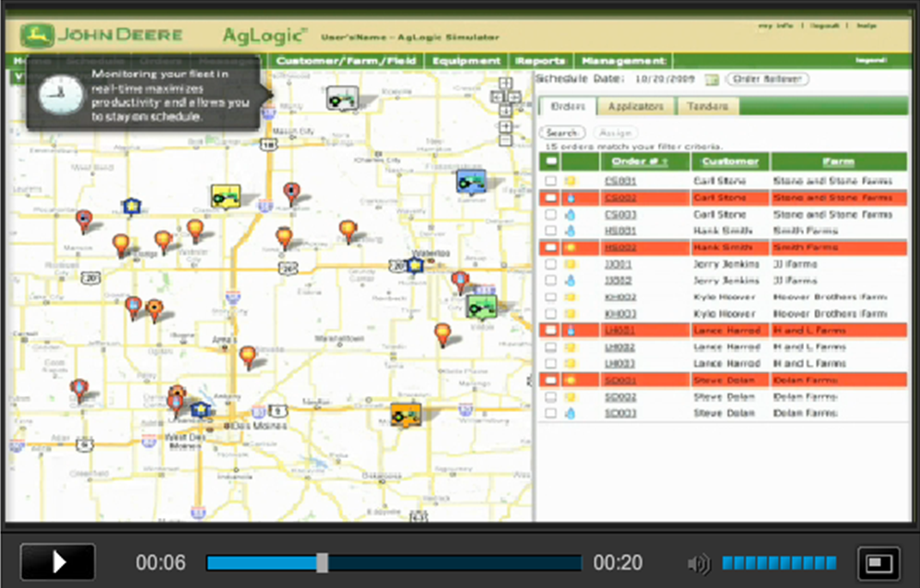Pan the map down
Image resolution: width=920 pixels, height=588 pixels.
(x=505, y=111)
